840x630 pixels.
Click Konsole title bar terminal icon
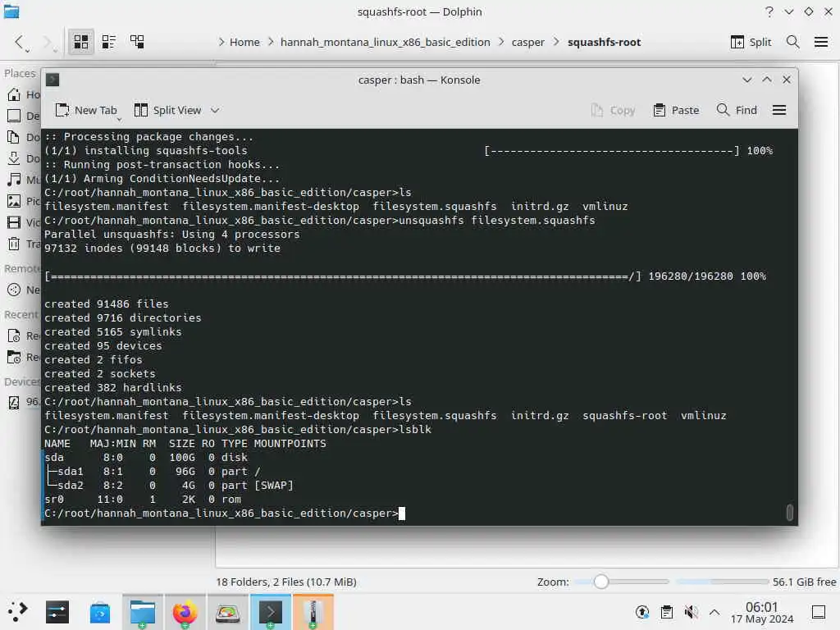click(52, 80)
